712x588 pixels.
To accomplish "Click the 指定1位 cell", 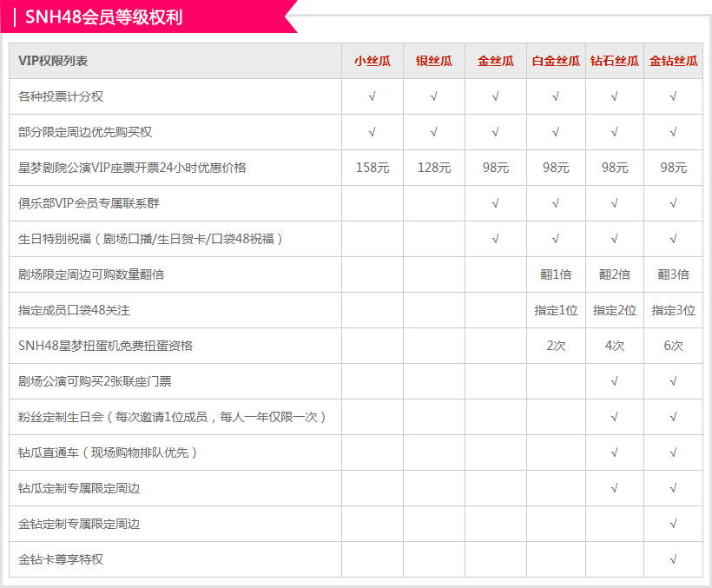I will pyautogui.click(x=556, y=310).
